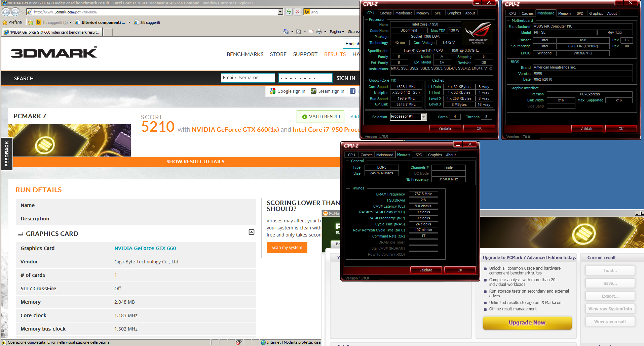Collapse the Graphics Card section
The height and width of the screenshot is (346, 644).
tap(252, 232)
